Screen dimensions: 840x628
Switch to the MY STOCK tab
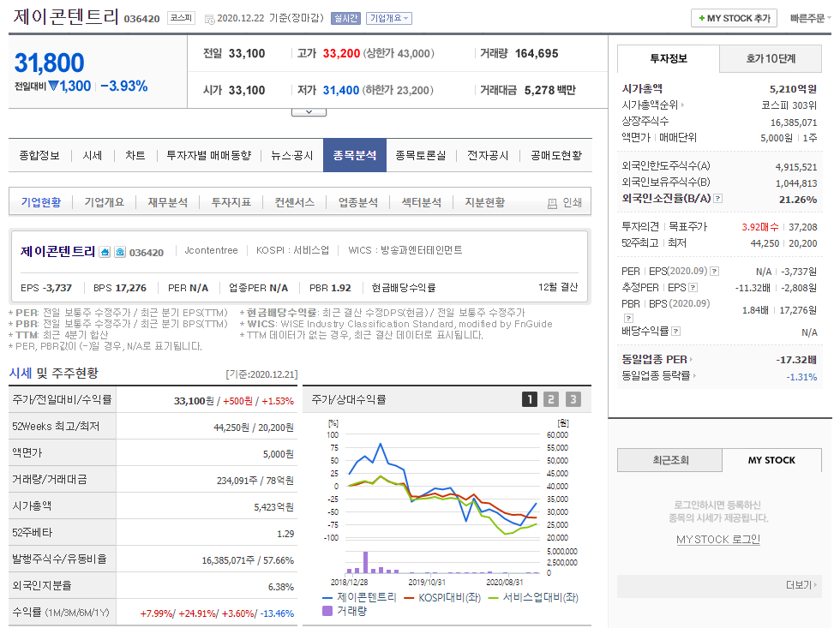[771, 460]
